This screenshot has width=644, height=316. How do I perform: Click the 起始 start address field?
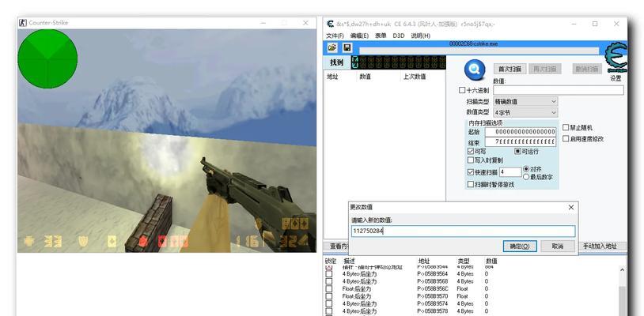point(521,132)
